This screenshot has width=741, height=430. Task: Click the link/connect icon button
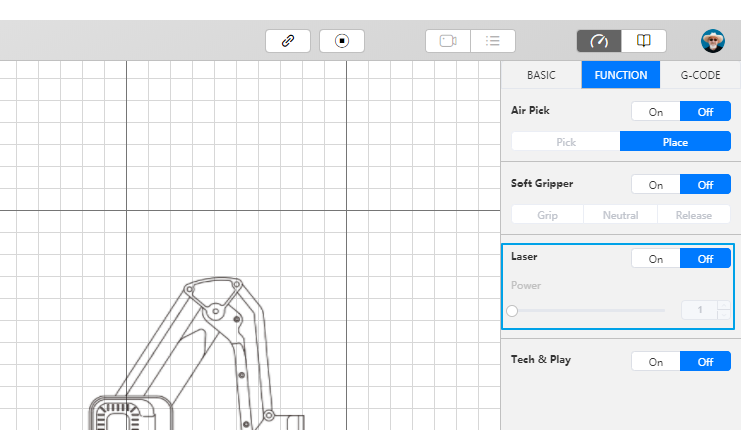click(x=288, y=41)
